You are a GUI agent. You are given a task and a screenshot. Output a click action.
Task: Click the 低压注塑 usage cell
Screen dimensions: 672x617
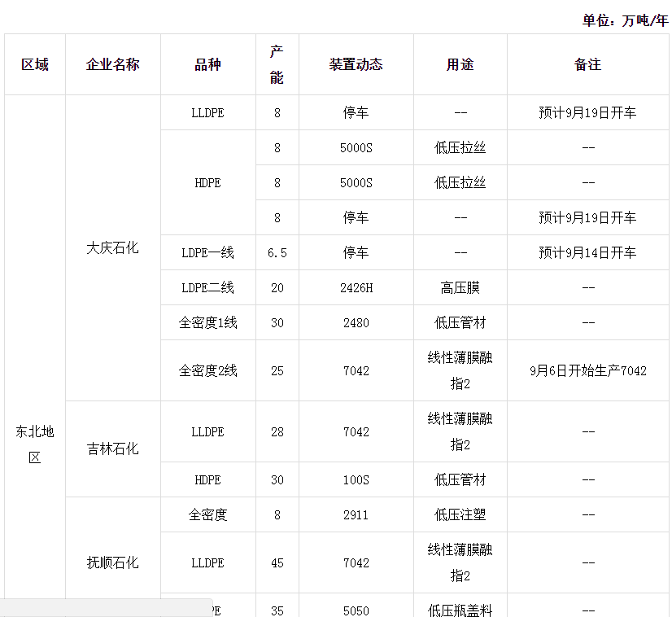[x=460, y=514]
